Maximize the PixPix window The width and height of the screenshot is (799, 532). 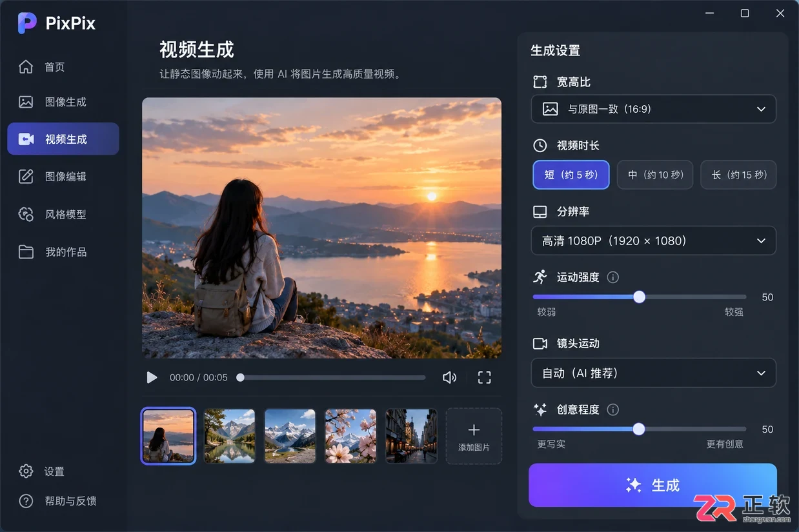[745, 13]
